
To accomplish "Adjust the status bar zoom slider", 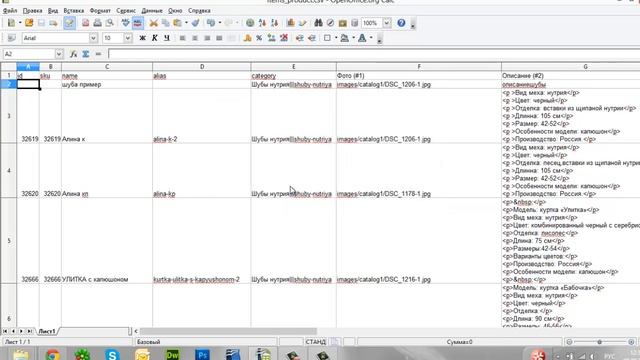I will point(600,342).
